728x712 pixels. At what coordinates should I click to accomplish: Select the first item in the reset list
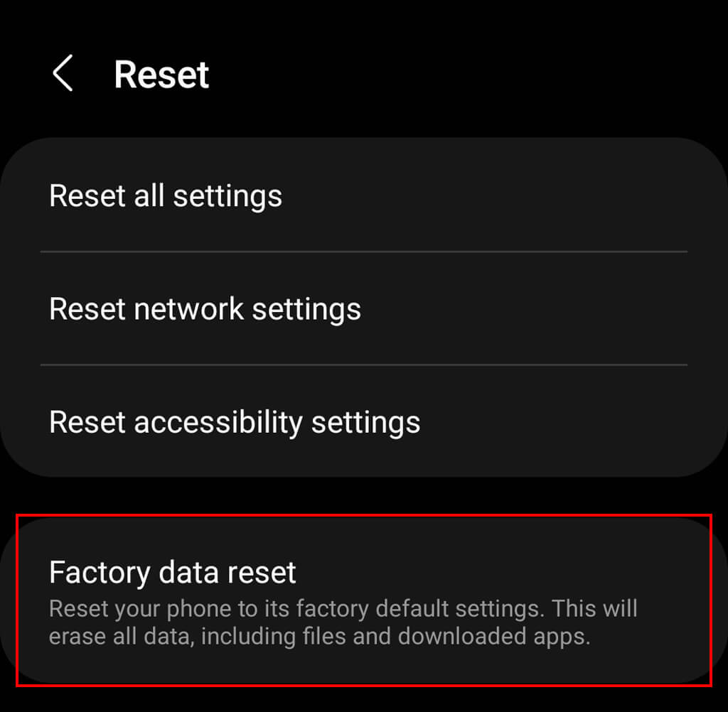click(x=364, y=195)
